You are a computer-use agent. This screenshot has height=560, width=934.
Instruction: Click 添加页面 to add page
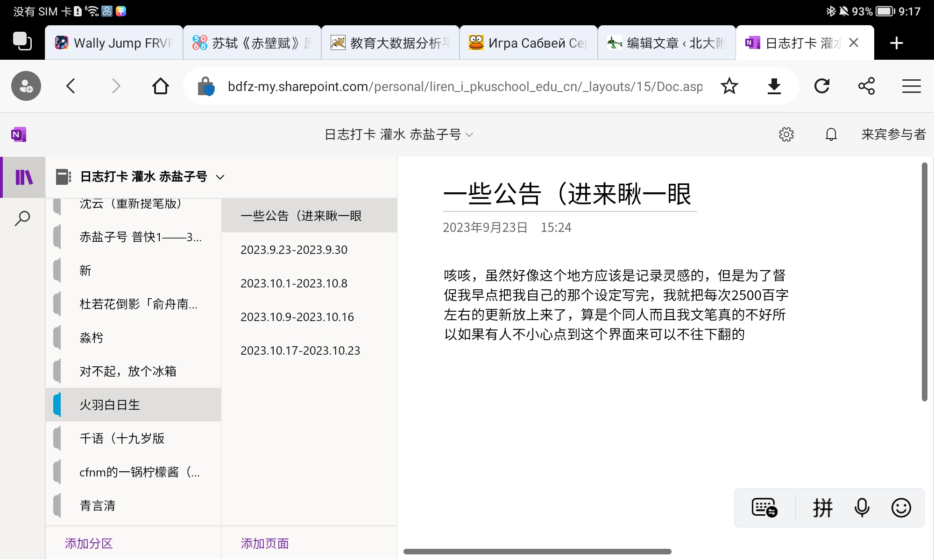(265, 543)
